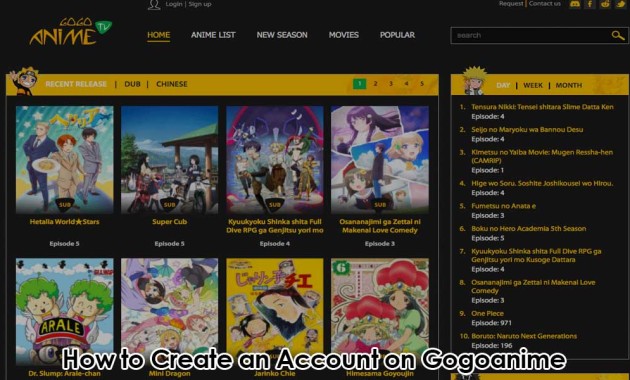Click the SUB badge on Hetalia World Stars
Viewport: 630px width, 380px height.
coord(65,204)
